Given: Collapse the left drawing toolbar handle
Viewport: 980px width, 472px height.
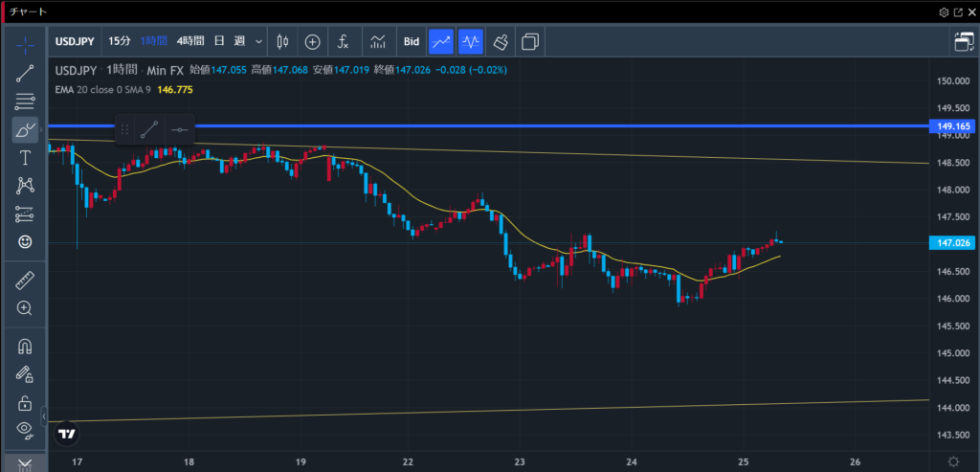Looking at the screenshot, I should (44, 416).
